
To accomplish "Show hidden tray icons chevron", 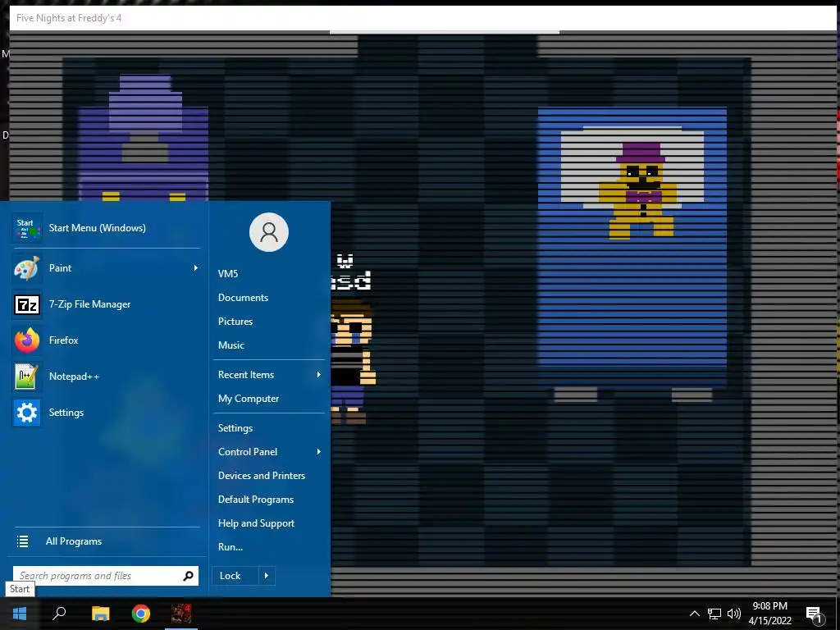I will tap(694, 614).
